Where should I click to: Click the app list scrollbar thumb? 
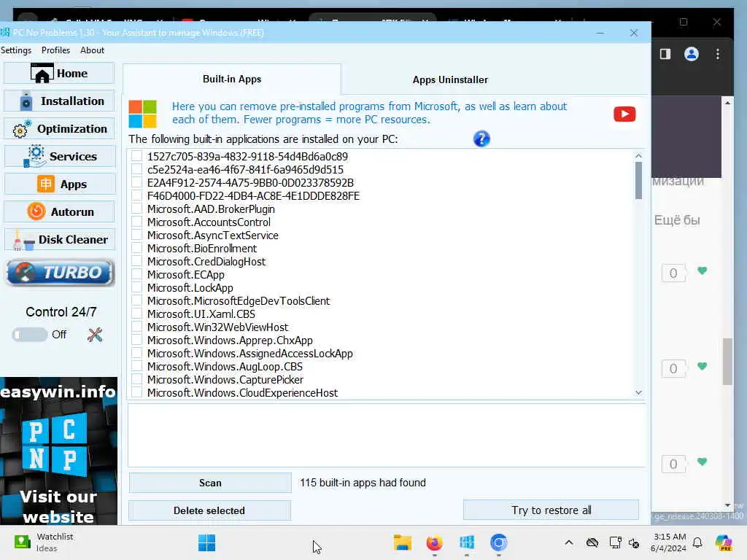pyautogui.click(x=638, y=181)
